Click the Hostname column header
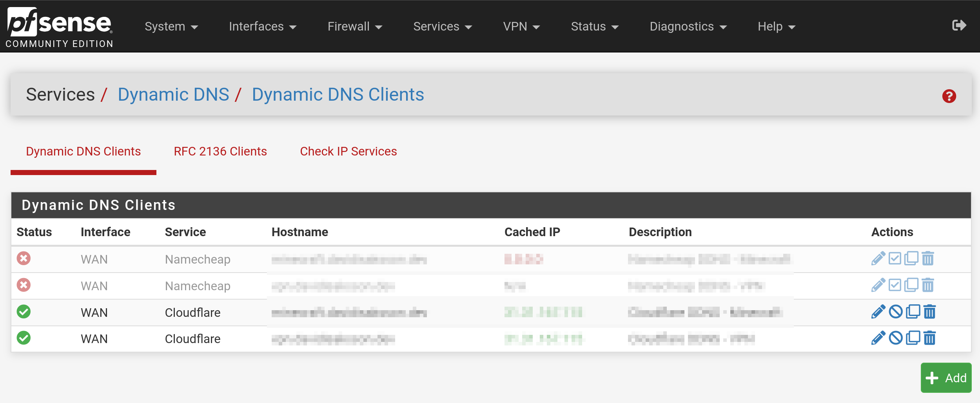The width and height of the screenshot is (980, 403). [x=300, y=232]
